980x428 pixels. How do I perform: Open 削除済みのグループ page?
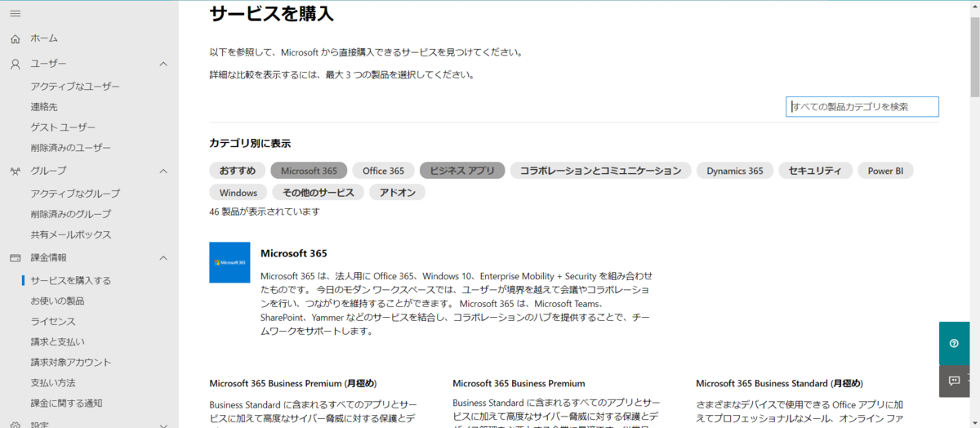70,214
